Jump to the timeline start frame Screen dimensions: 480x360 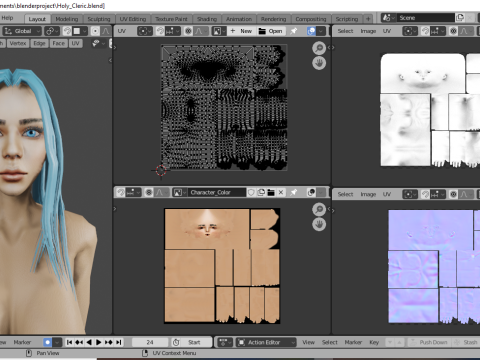(x=69, y=342)
